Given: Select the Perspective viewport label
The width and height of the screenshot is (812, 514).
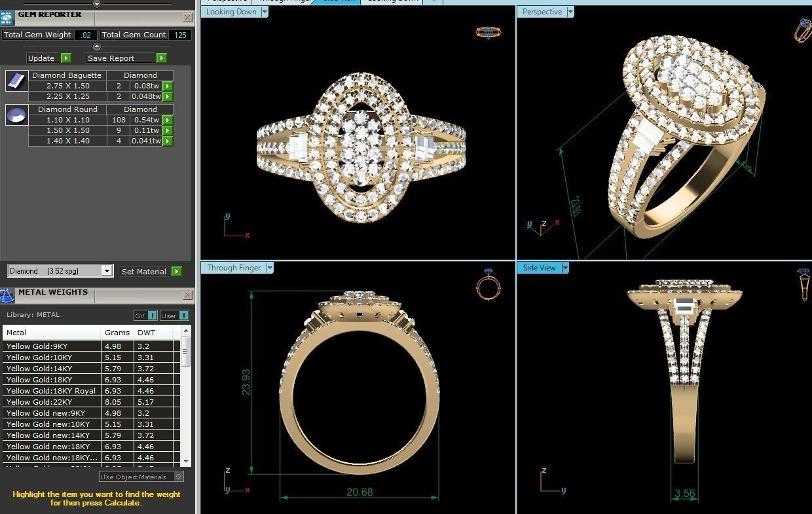Looking at the screenshot, I should point(542,12).
